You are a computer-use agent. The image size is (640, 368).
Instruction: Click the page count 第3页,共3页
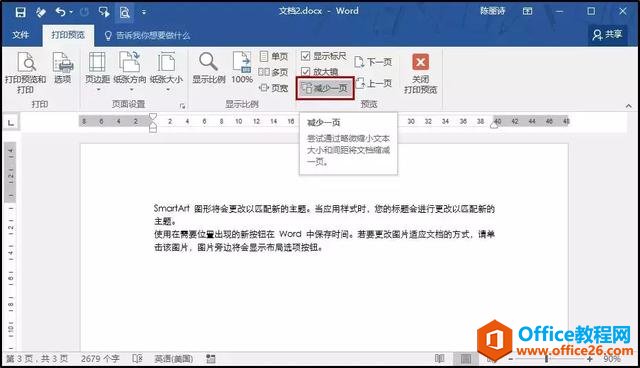(37, 359)
